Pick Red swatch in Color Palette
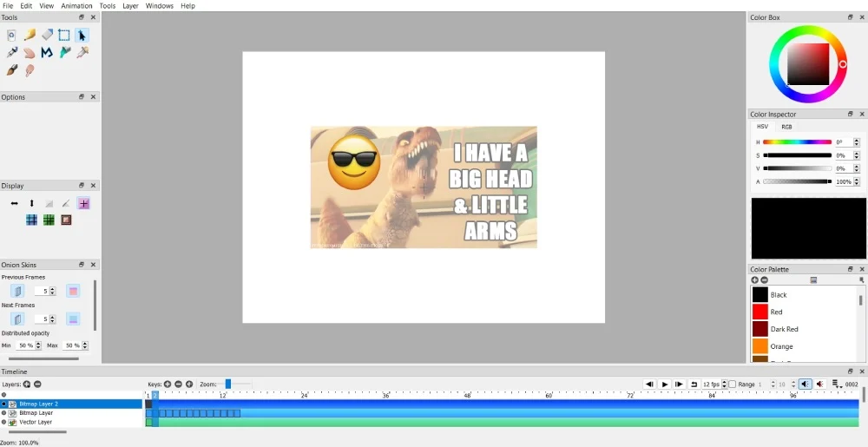Image resolution: width=868 pixels, height=447 pixels. coord(760,312)
